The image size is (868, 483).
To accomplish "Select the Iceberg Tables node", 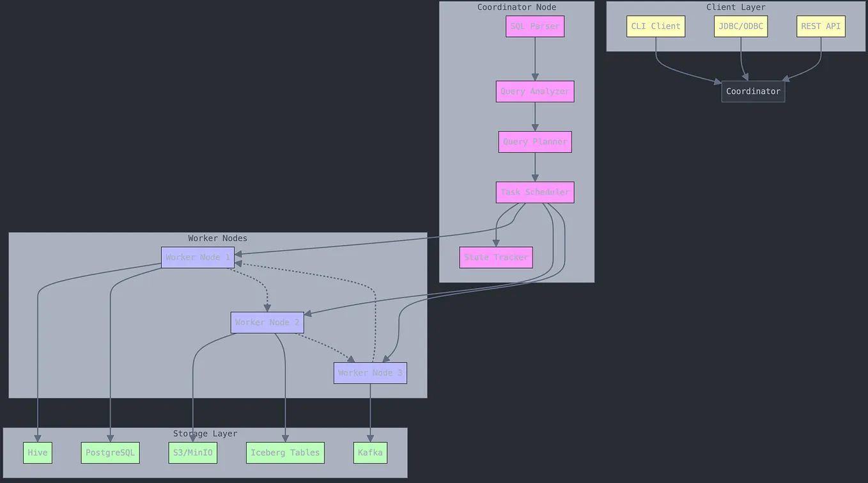I will coord(285,452).
